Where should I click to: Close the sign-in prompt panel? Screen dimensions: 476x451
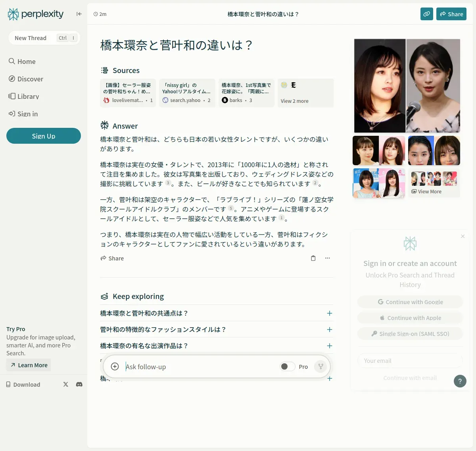click(463, 236)
